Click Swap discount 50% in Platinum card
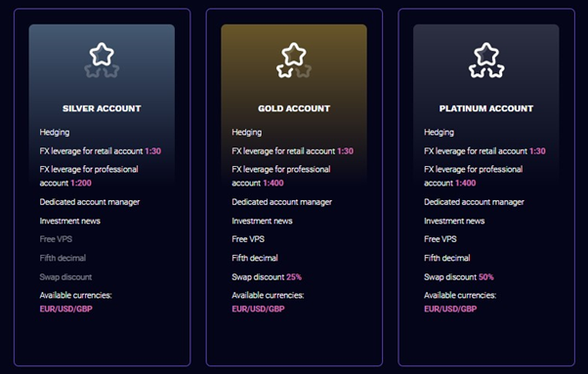588x374 pixels. (x=459, y=277)
